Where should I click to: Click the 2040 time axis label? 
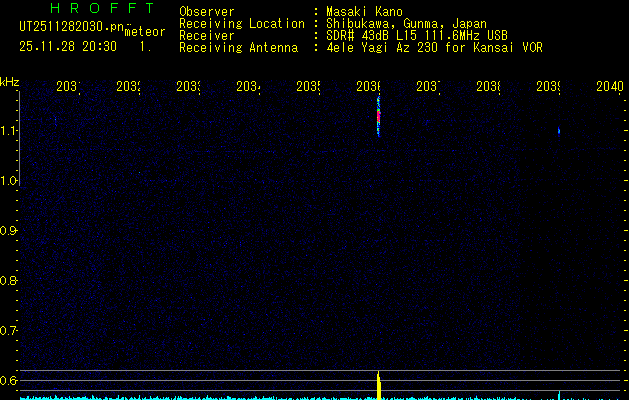(x=609, y=88)
